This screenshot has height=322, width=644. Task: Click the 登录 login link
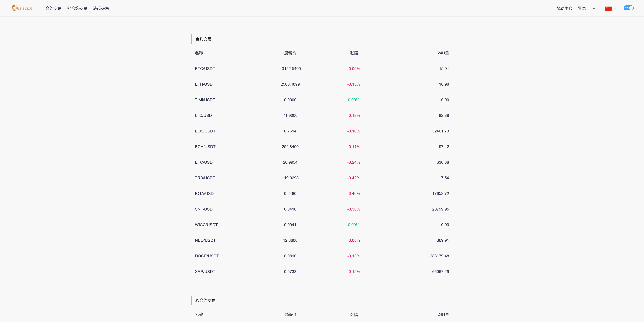tap(582, 8)
